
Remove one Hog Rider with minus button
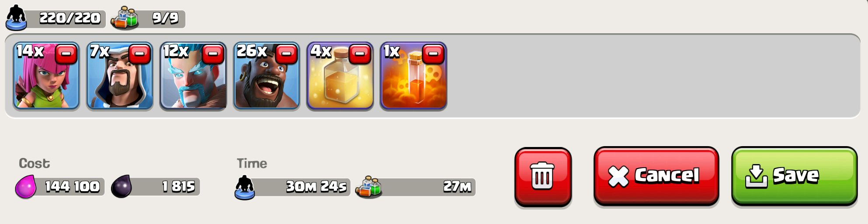tap(287, 54)
